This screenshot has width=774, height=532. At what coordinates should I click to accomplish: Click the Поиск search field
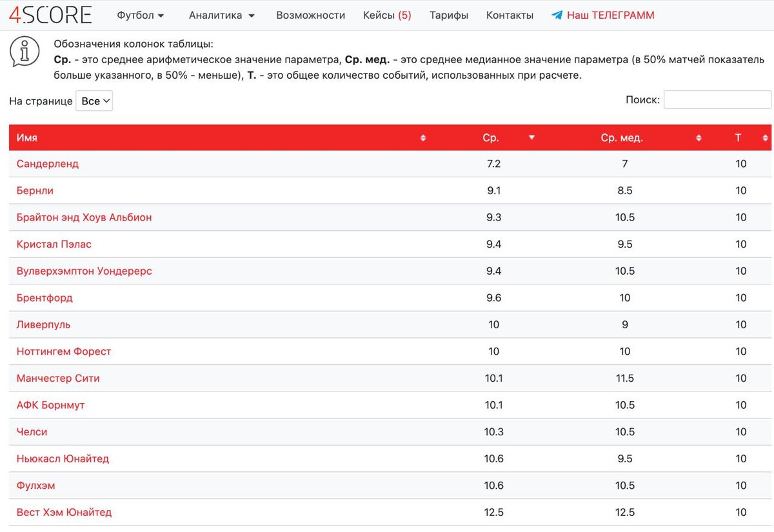click(x=717, y=99)
